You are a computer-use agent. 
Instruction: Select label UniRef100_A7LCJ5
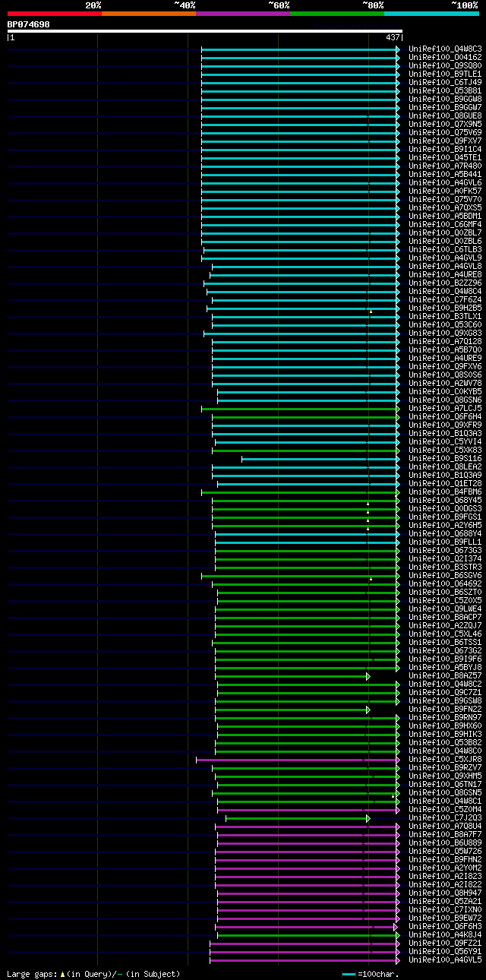point(445,408)
